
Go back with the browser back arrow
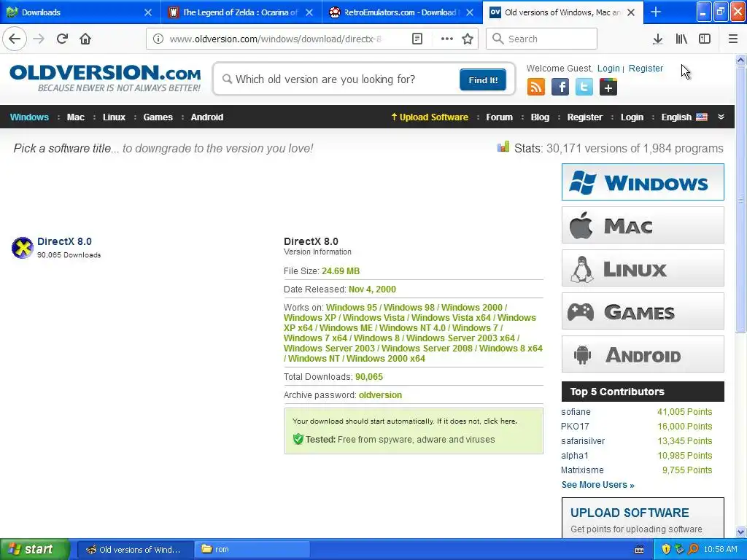[15, 39]
